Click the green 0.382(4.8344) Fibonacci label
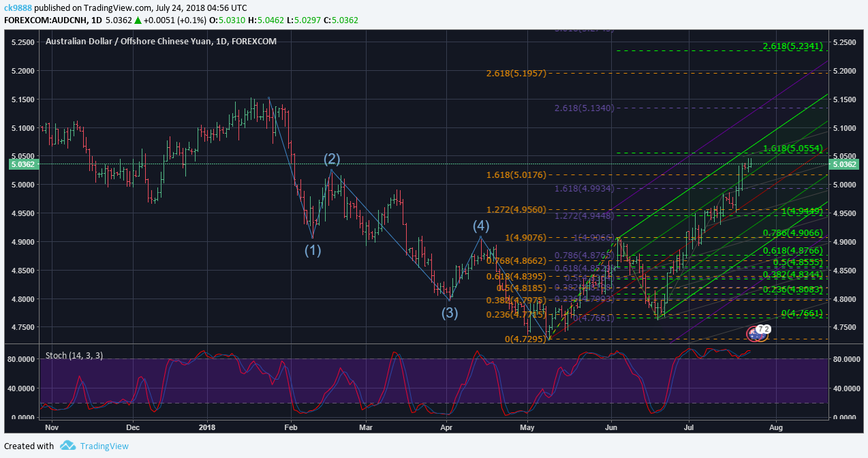 pos(793,274)
